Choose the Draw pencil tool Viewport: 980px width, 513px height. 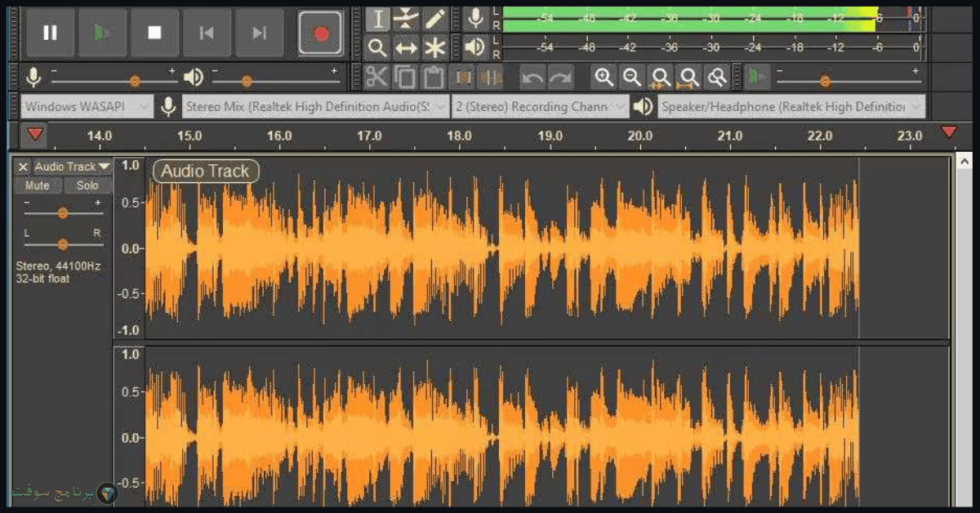[x=434, y=19]
